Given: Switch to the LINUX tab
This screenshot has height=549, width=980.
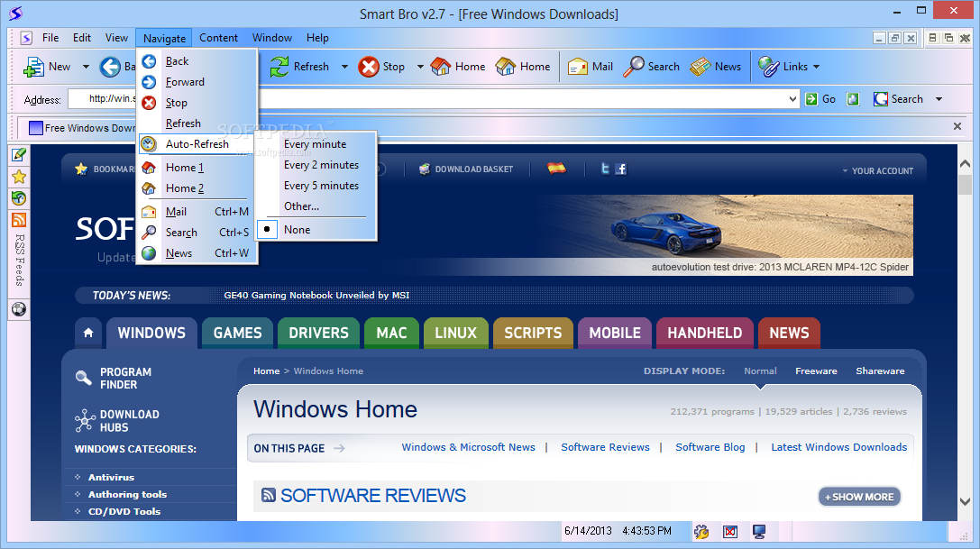Looking at the screenshot, I should pos(455,333).
